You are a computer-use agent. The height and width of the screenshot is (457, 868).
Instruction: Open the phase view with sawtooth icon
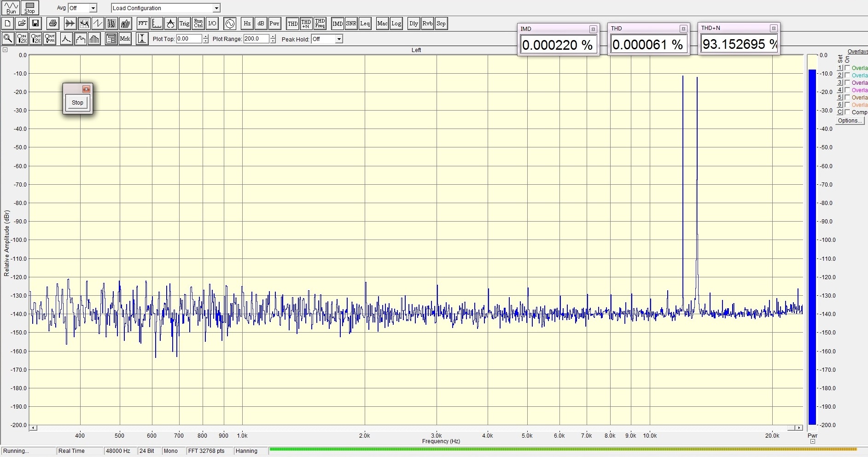(98, 23)
